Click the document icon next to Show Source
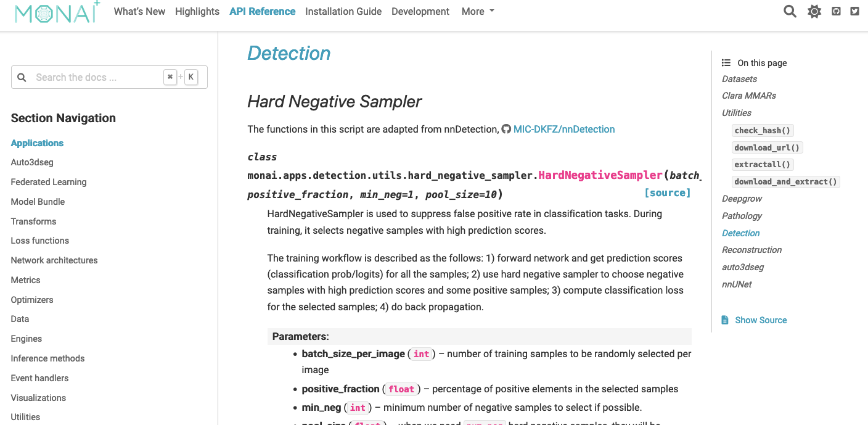Image resolution: width=868 pixels, height=425 pixels. tap(724, 320)
